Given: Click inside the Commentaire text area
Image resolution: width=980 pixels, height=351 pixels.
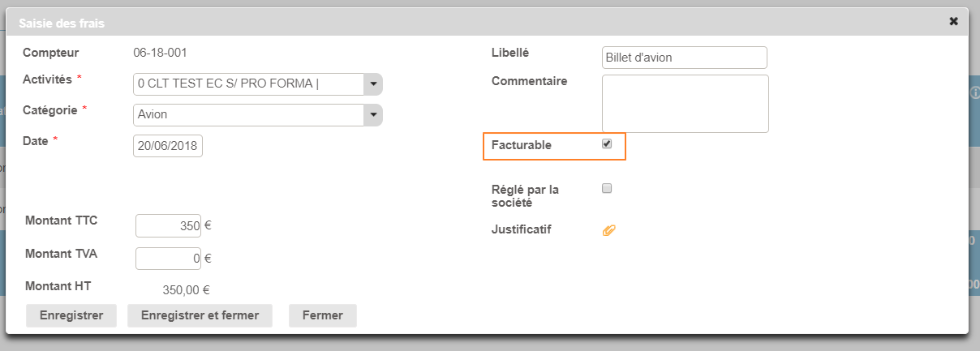Looking at the screenshot, I should click(x=685, y=104).
